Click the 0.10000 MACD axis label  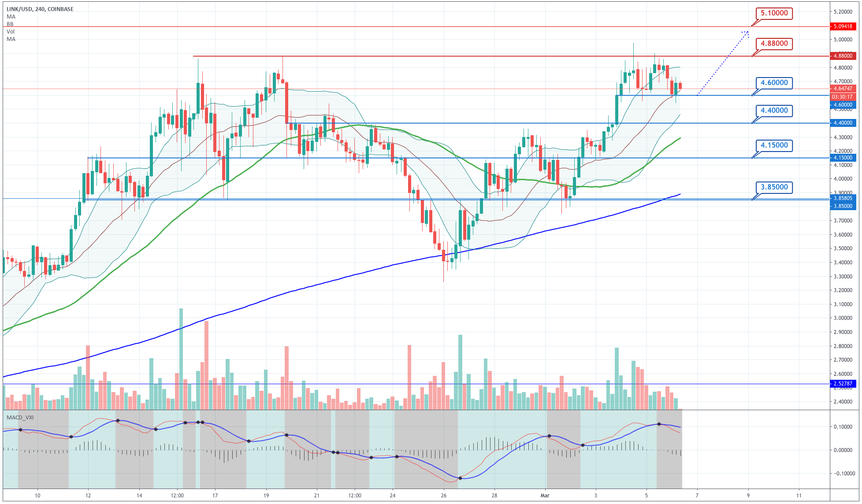click(843, 427)
